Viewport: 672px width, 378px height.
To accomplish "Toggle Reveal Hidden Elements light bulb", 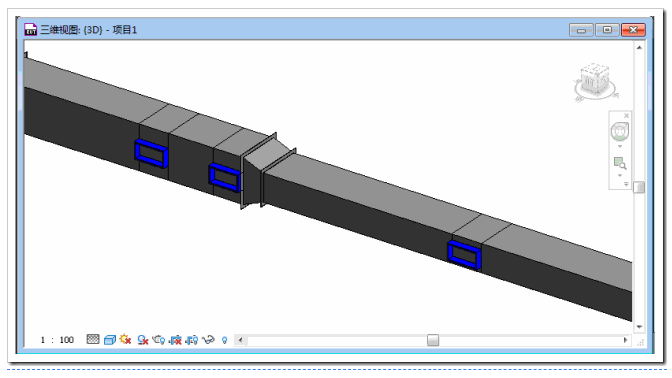I will [224, 340].
